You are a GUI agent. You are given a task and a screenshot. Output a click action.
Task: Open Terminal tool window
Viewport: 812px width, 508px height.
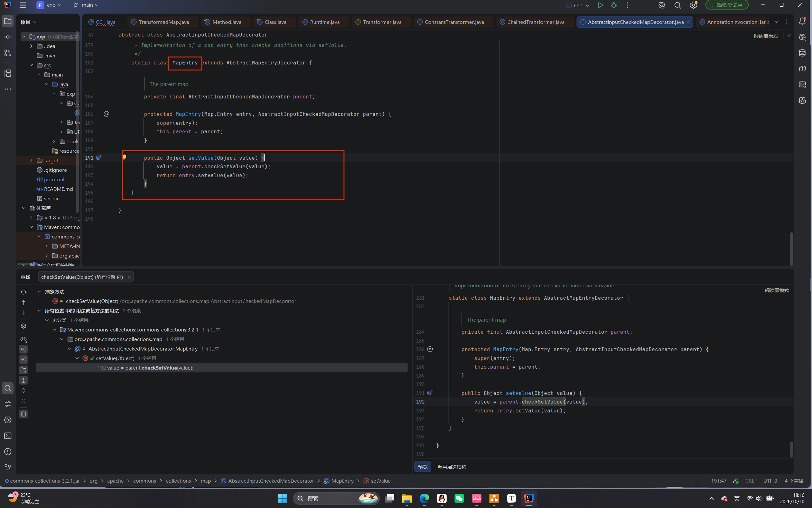pos(8,436)
